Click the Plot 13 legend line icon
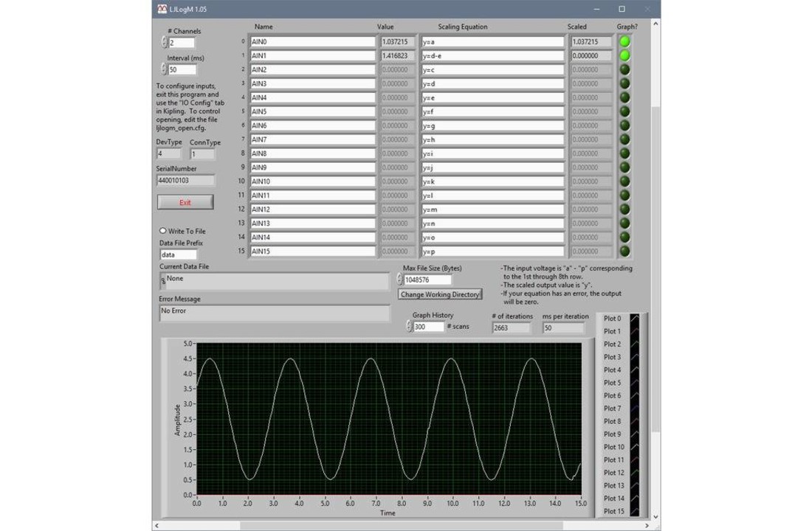 [635, 485]
